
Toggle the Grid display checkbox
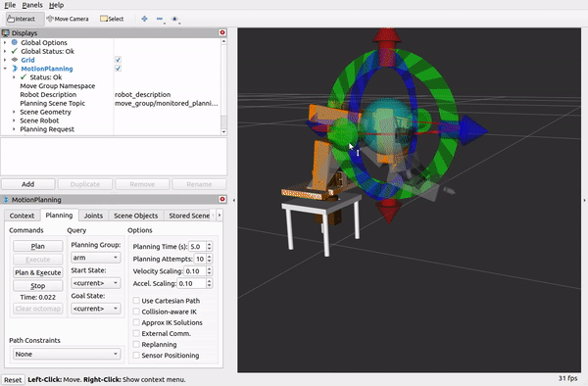[x=118, y=60]
